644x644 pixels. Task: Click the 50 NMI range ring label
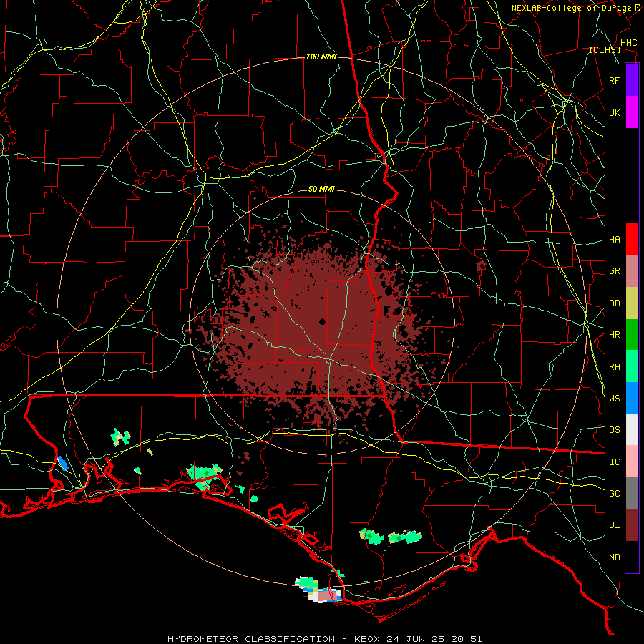pos(321,189)
